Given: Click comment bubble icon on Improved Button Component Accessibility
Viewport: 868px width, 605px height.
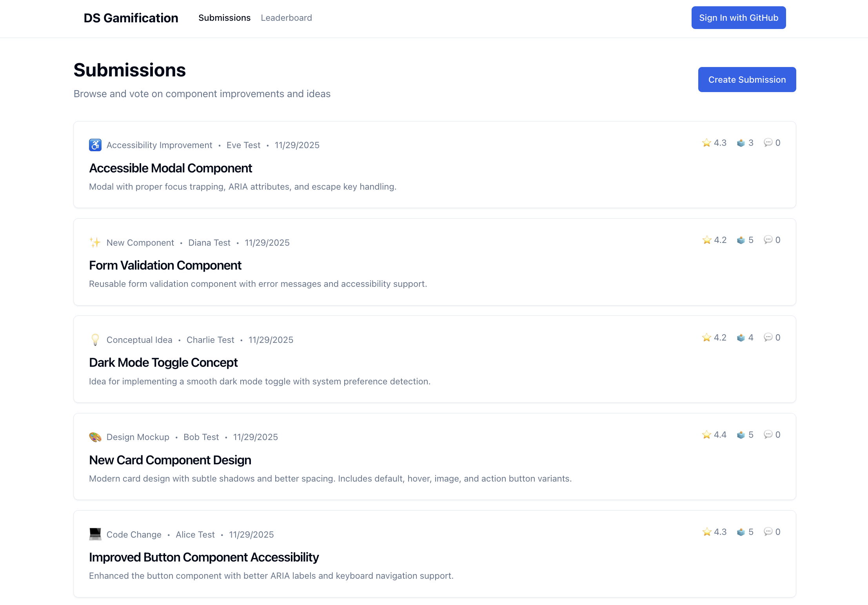Looking at the screenshot, I should point(768,532).
